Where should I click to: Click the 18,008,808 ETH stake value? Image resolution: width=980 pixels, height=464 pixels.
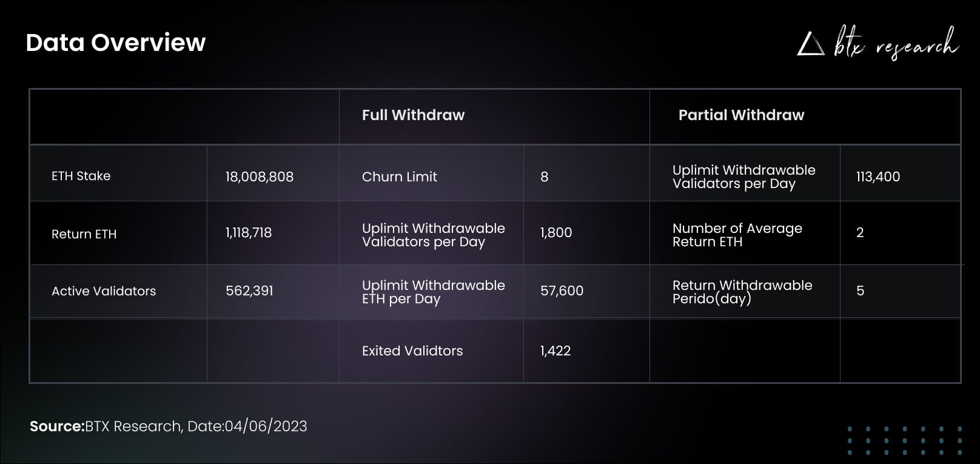tap(260, 177)
